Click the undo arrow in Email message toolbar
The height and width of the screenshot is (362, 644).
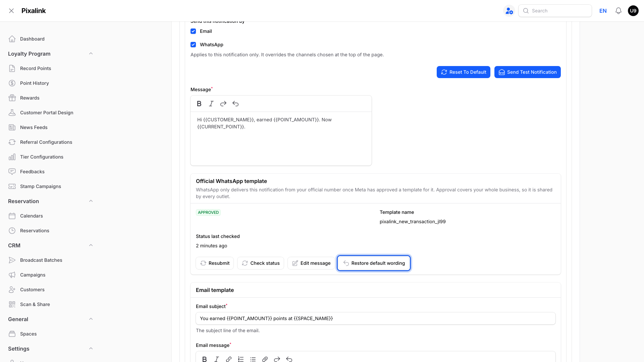tap(289, 359)
